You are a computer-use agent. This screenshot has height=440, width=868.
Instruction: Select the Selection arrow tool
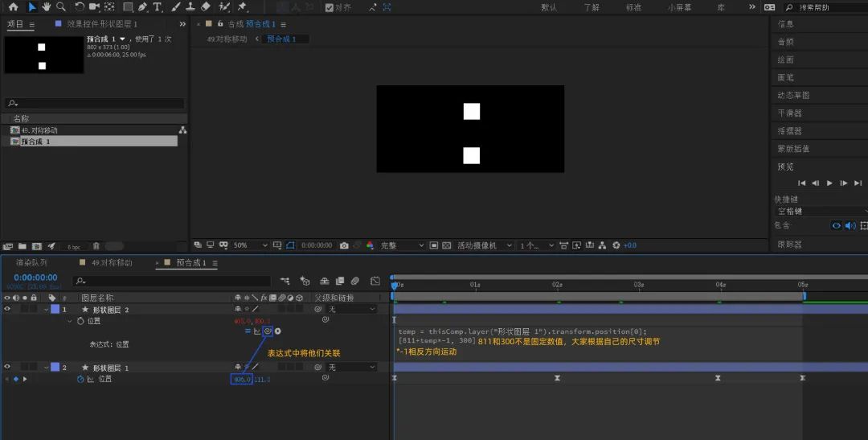coord(31,7)
